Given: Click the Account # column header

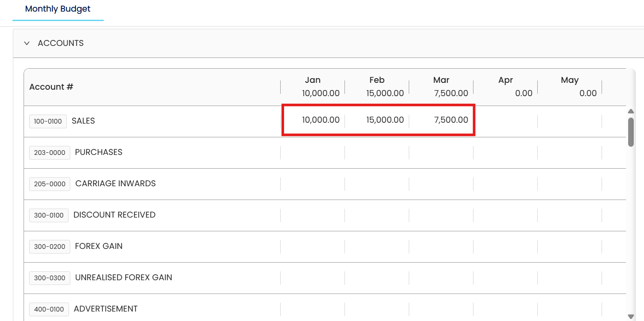Looking at the screenshot, I should click(x=51, y=87).
